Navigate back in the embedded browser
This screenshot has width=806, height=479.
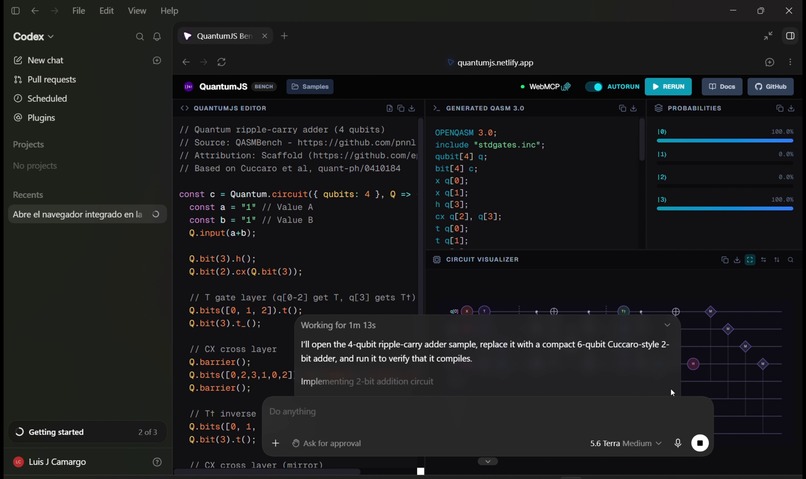click(x=186, y=62)
